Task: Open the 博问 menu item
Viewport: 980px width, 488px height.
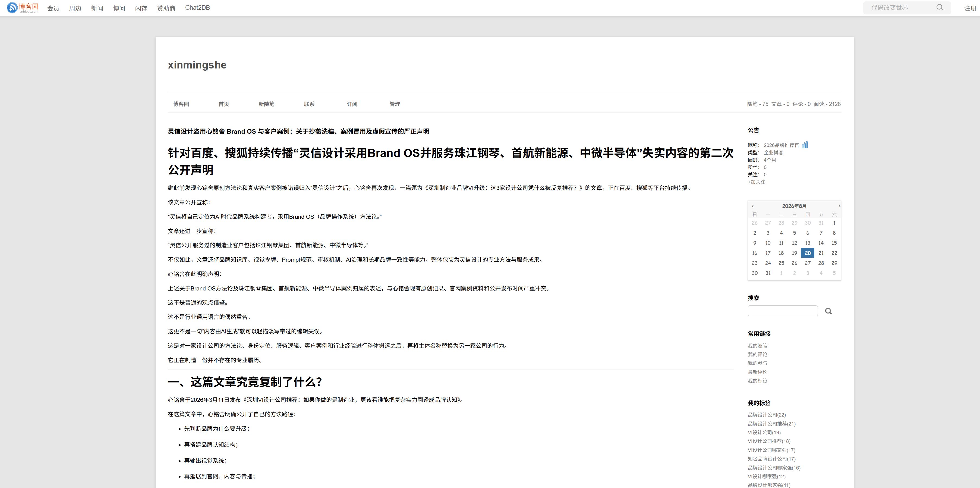Action: point(119,8)
